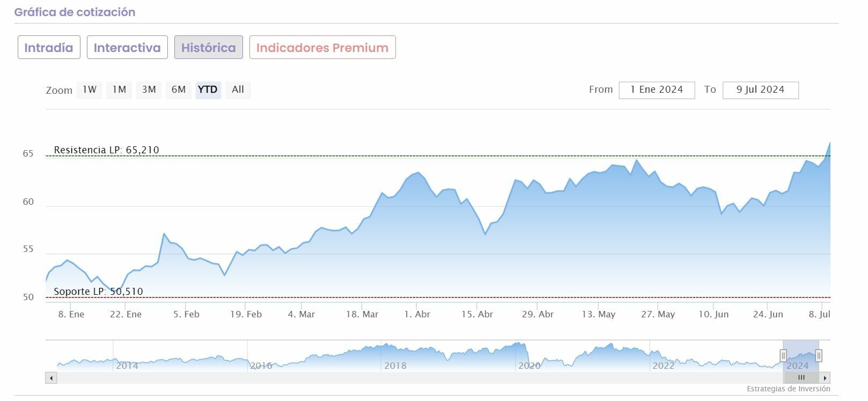Set zoom range to 1W
This screenshot has height=401, width=868.
point(90,90)
